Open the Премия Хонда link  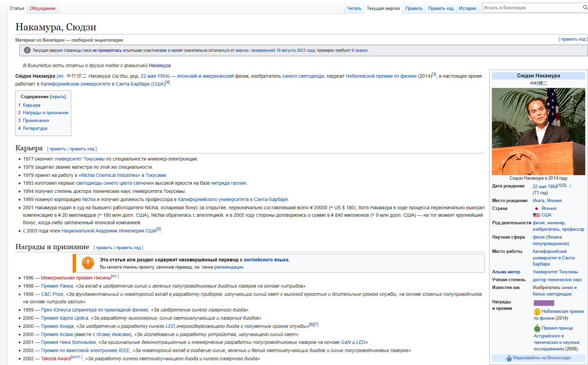click(x=57, y=326)
